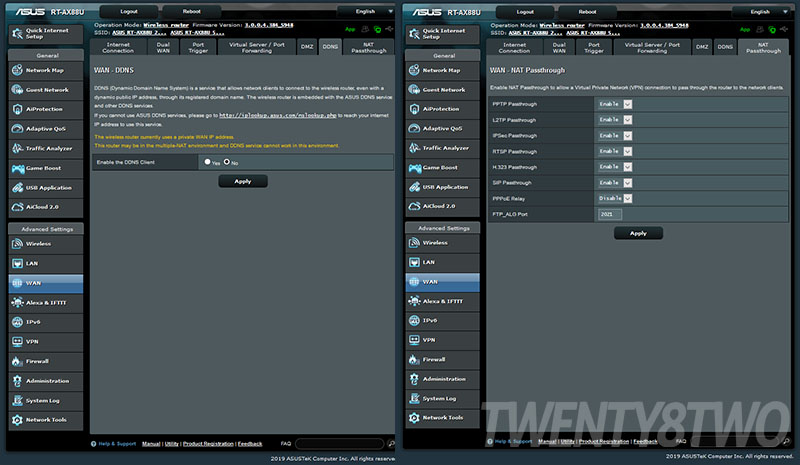Open RTSP Passthrough dropdown

coord(615,152)
